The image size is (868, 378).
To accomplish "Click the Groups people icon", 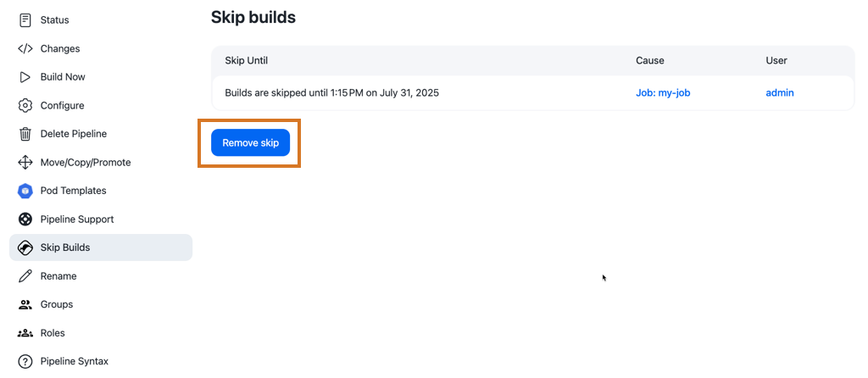I will click(25, 304).
